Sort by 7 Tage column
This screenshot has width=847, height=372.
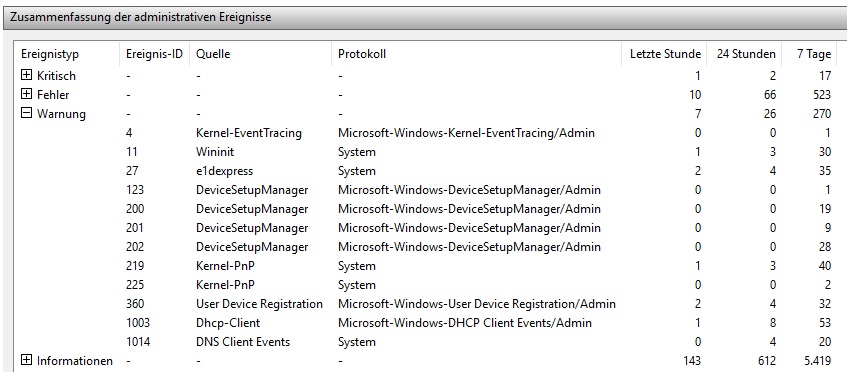click(x=811, y=54)
